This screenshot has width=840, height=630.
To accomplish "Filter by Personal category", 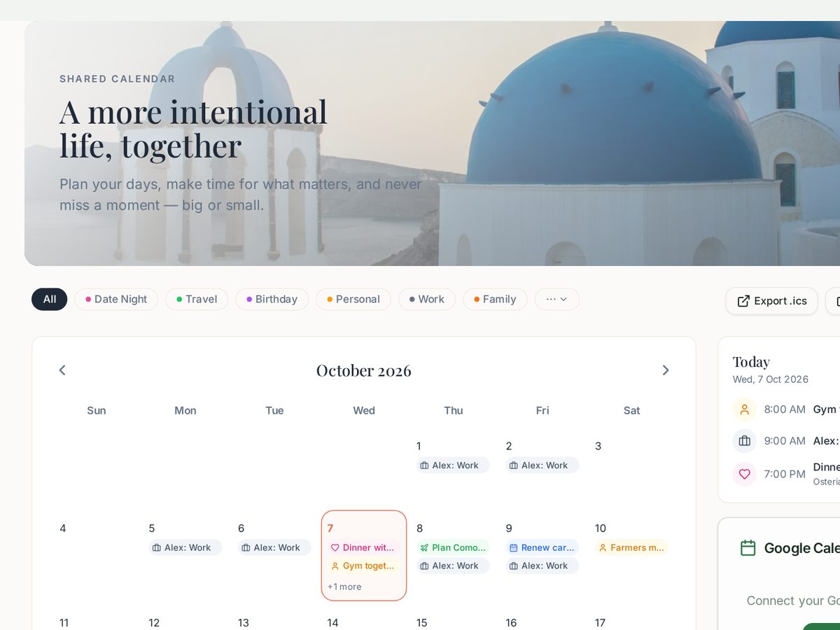I will (x=353, y=299).
